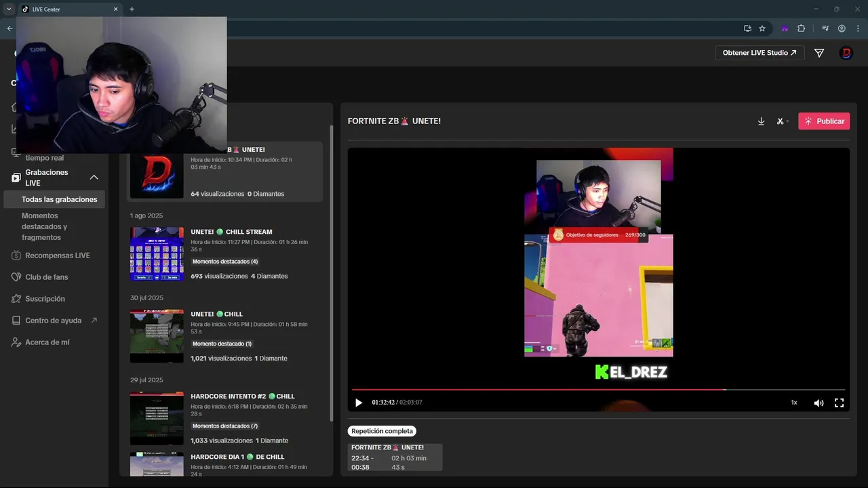868x488 pixels.
Task: Click the Publicar button
Action: coord(824,121)
